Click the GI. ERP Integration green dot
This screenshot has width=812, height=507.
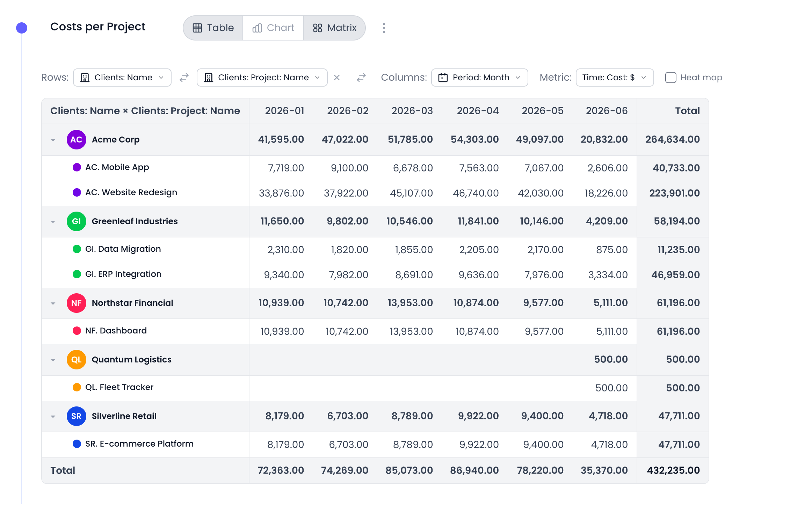pos(77,274)
